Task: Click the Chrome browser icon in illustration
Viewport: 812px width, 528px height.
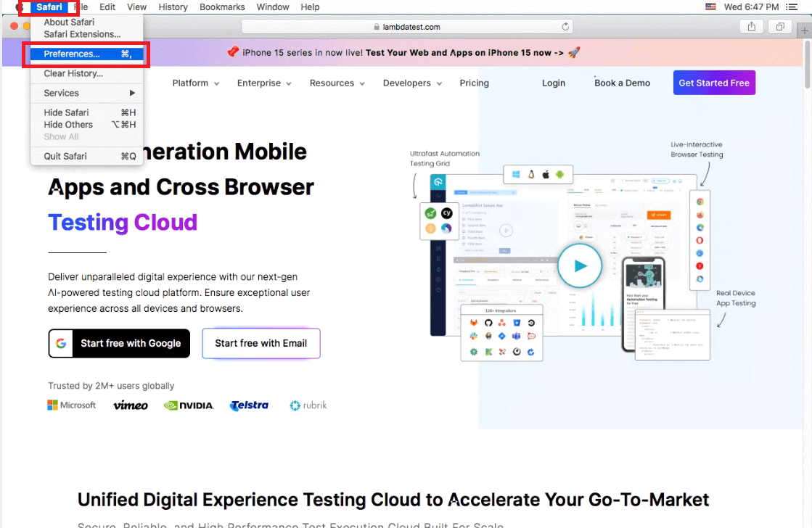Action: point(700,202)
